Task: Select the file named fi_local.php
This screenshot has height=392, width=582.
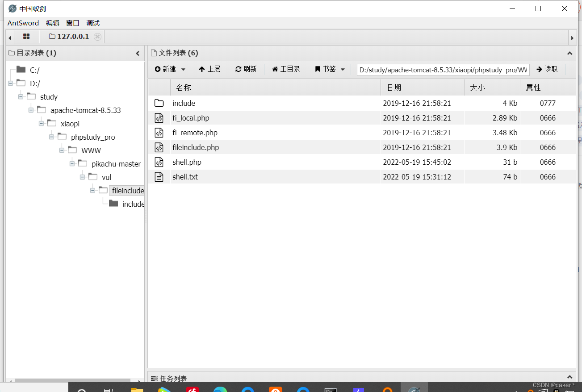Action: [x=191, y=118]
